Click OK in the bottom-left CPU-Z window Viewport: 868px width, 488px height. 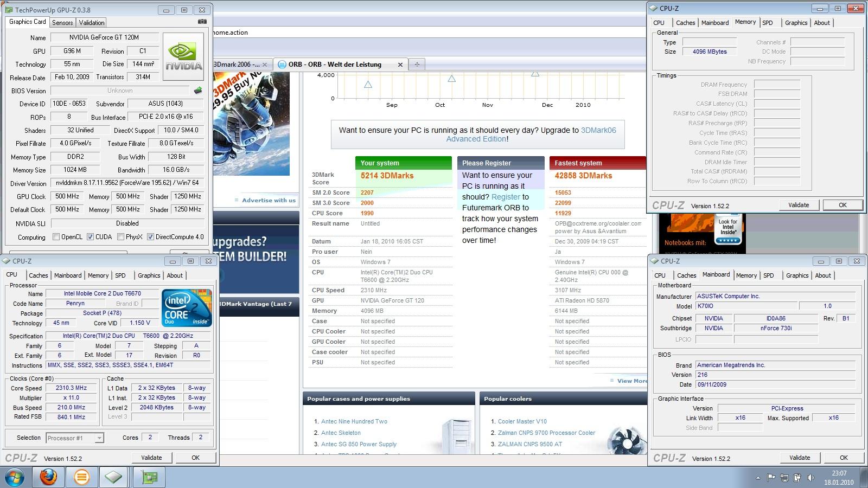196,458
